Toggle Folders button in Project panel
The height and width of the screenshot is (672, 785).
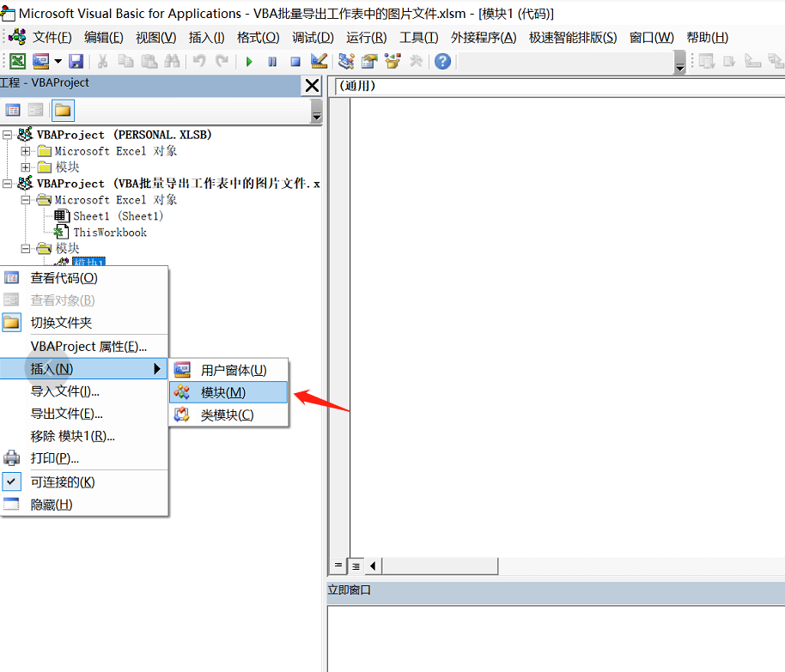click(x=63, y=110)
